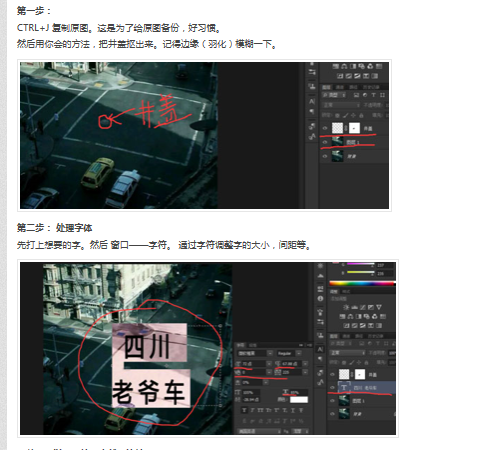
Task: Switch to the 段落 tab beside 字符
Action: pyautogui.click(x=253, y=345)
